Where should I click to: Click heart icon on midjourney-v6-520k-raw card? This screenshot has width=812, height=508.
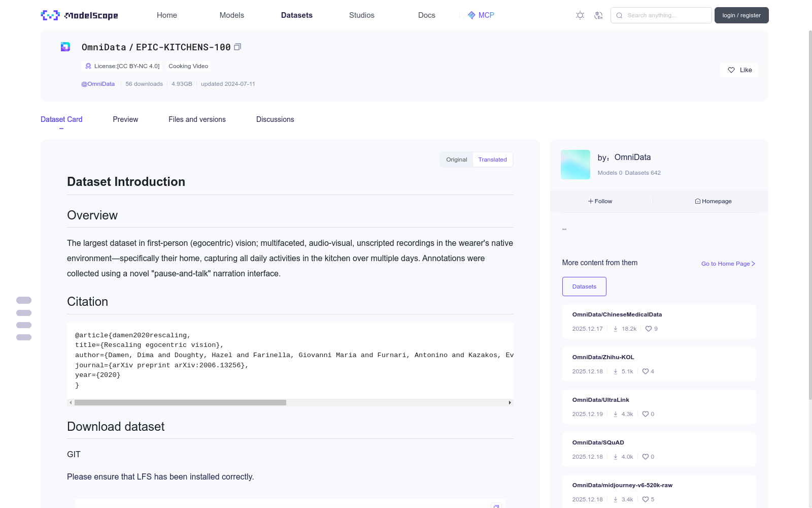(x=646, y=499)
